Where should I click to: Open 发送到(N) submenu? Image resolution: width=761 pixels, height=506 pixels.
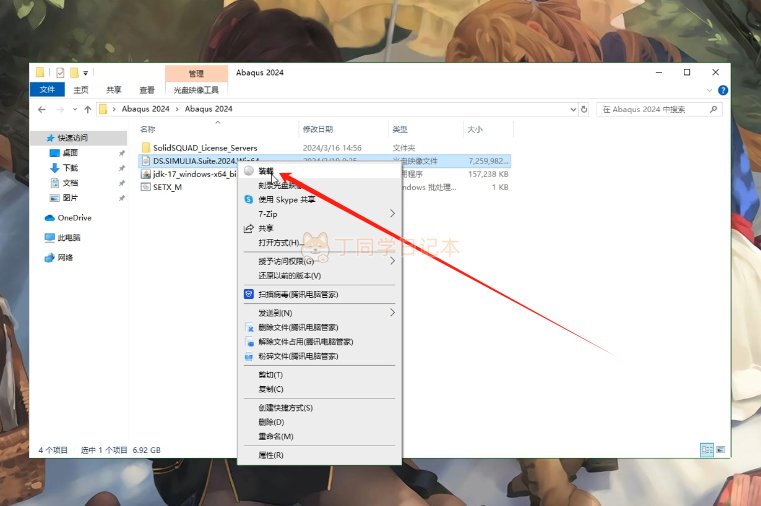point(275,313)
